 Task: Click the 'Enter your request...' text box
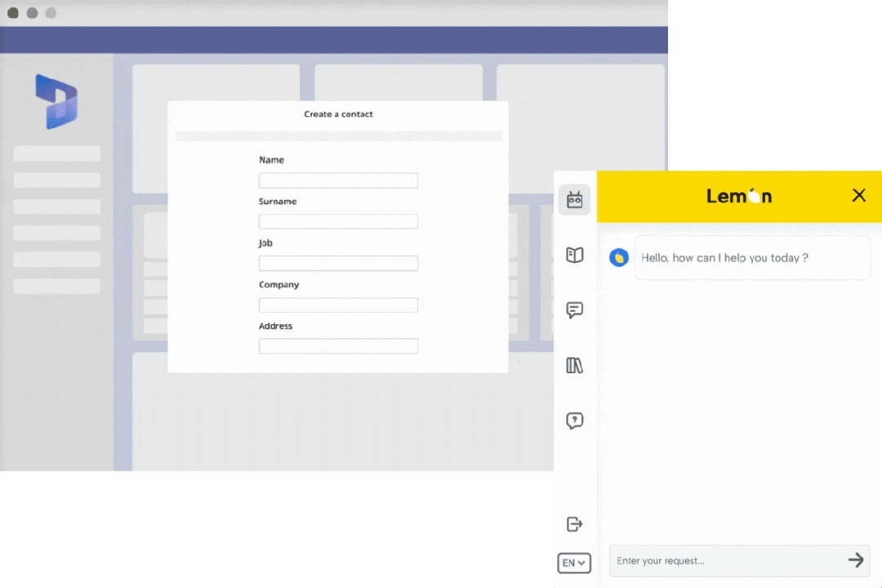click(x=727, y=560)
